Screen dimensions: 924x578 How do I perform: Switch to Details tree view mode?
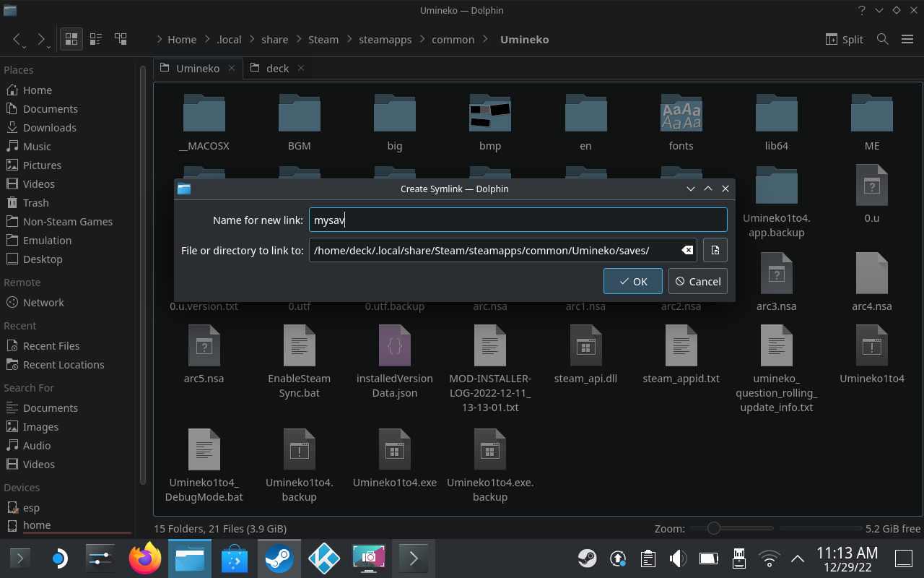[x=121, y=39]
